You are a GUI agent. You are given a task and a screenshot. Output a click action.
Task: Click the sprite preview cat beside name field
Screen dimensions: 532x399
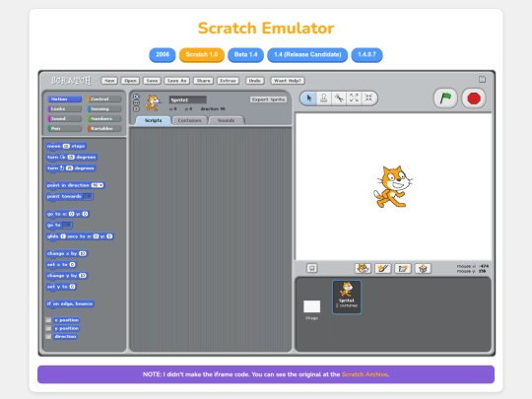coord(153,102)
